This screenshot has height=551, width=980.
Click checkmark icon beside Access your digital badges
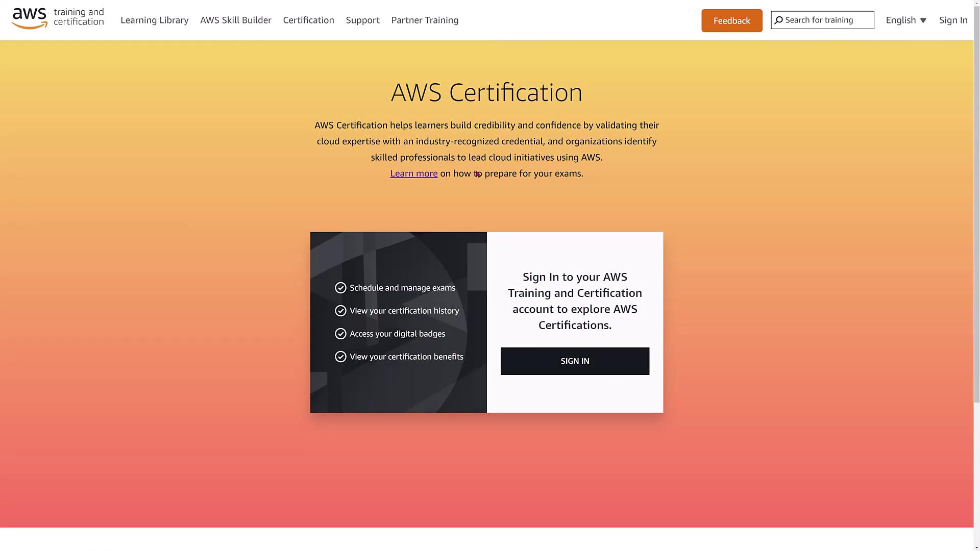point(340,334)
